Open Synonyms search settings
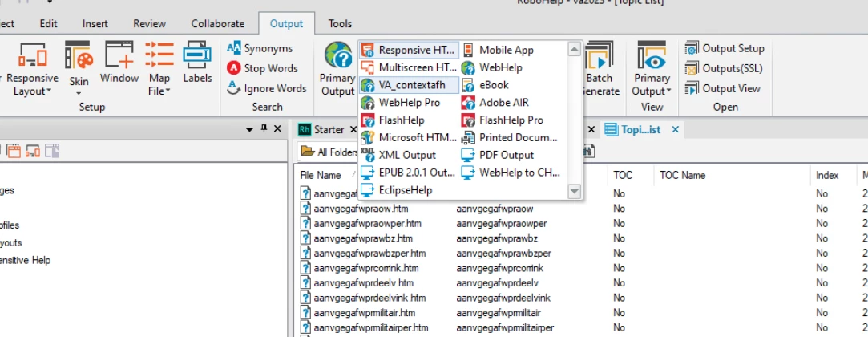 click(x=260, y=48)
